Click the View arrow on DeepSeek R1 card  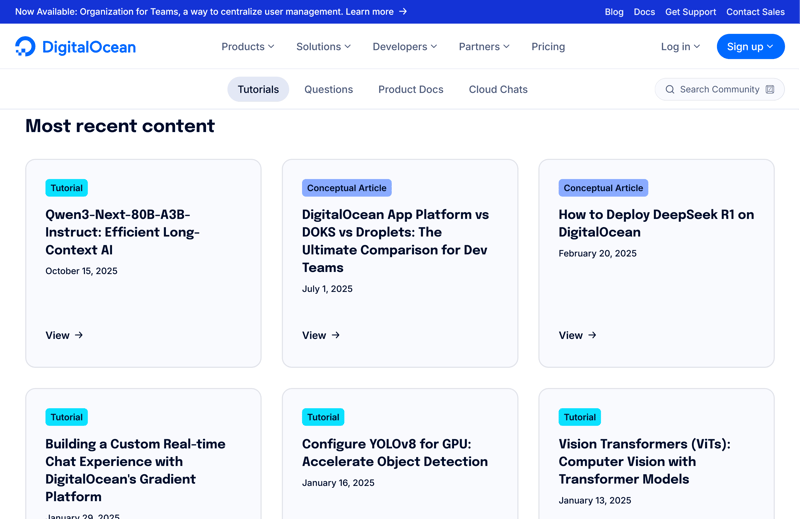coord(592,335)
